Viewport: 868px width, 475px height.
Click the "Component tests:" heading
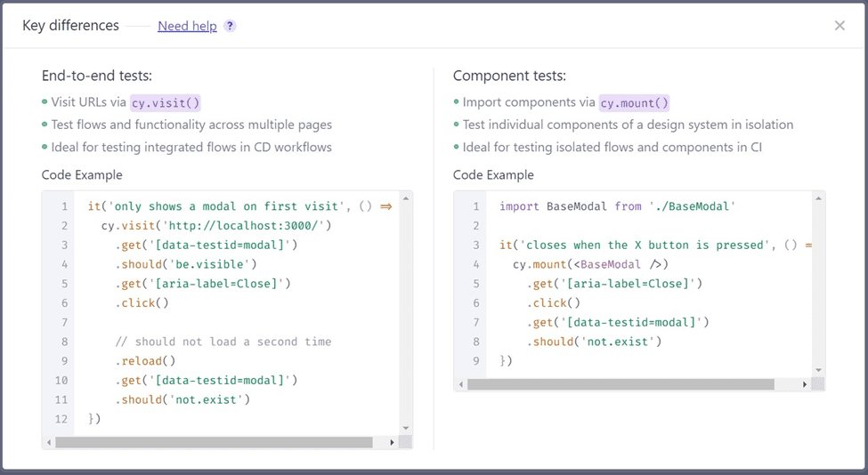click(509, 76)
